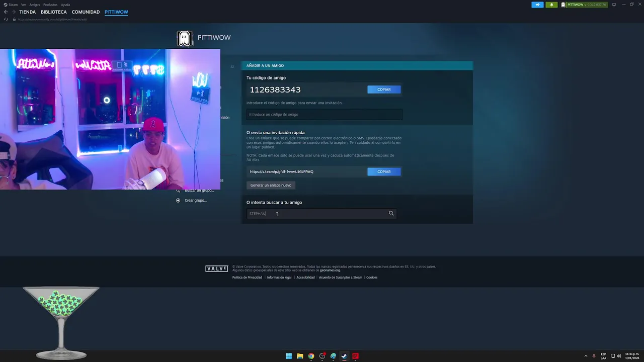Open the PITTIWOW profile tab
The width and height of the screenshot is (644, 362).
click(116, 12)
